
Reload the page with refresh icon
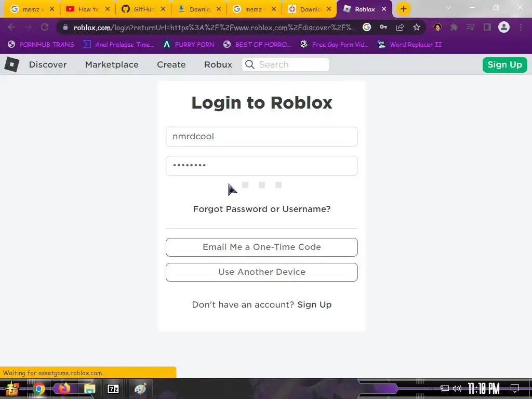point(45,27)
